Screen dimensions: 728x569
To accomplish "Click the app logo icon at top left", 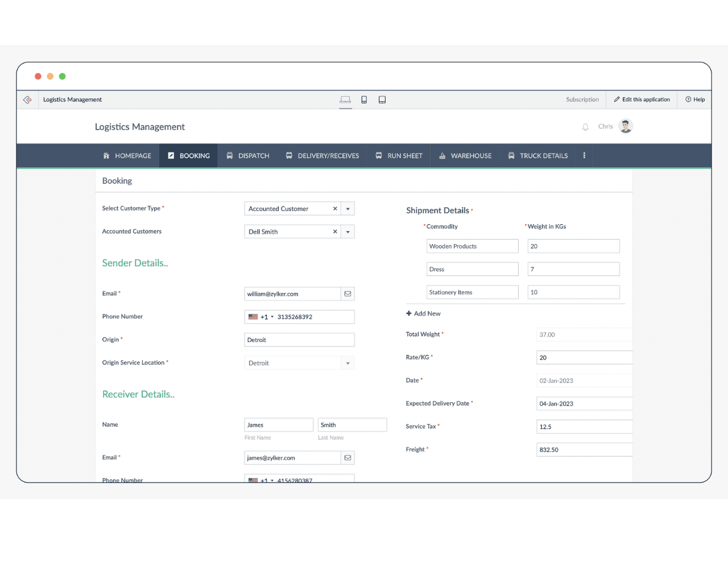I will click(x=27, y=100).
